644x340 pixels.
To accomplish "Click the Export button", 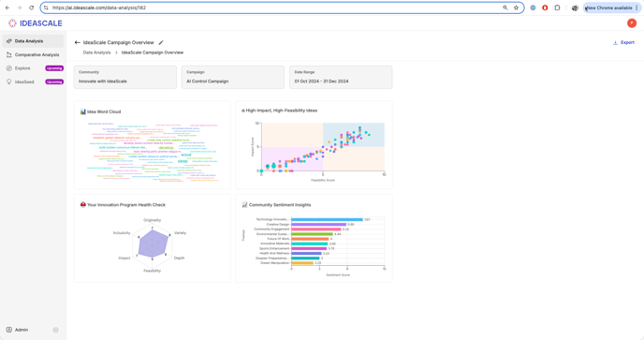I will [623, 42].
